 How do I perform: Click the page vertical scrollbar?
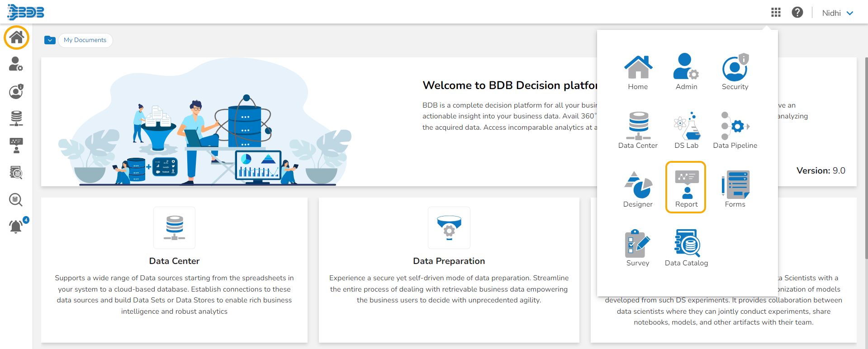click(866, 158)
